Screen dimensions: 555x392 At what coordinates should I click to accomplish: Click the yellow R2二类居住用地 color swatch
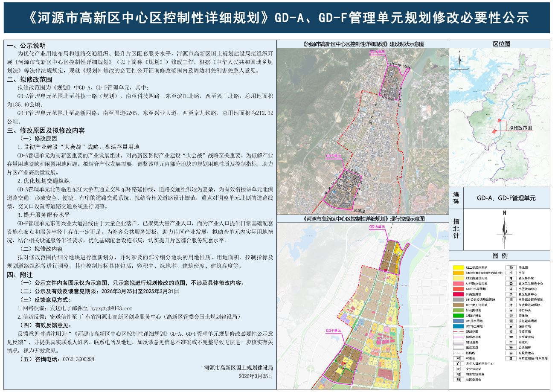tap(458, 267)
